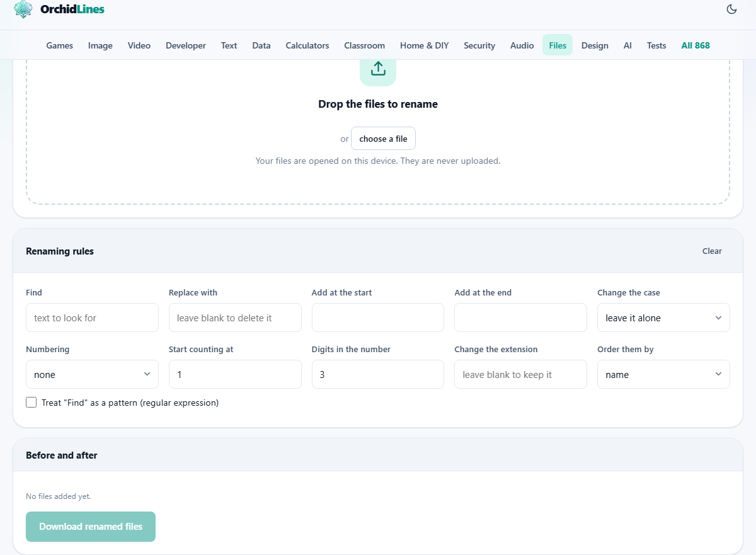Go to the Image tab
Image resolution: width=756 pixels, height=555 pixels.
[x=100, y=45]
